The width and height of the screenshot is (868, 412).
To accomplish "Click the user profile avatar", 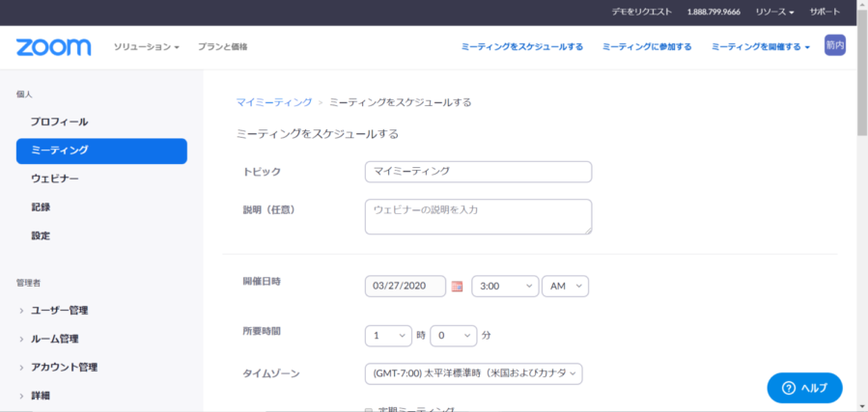I will [834, 45].
